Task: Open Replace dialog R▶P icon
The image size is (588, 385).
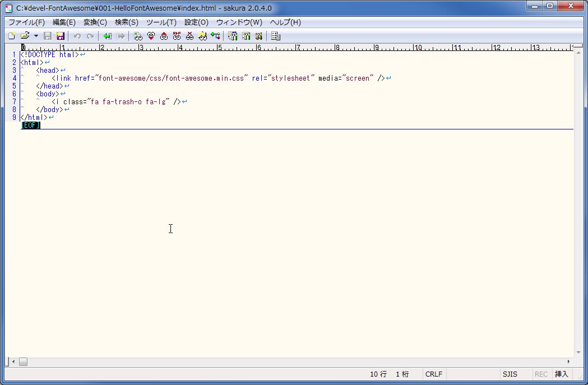Action: [177, 36]
